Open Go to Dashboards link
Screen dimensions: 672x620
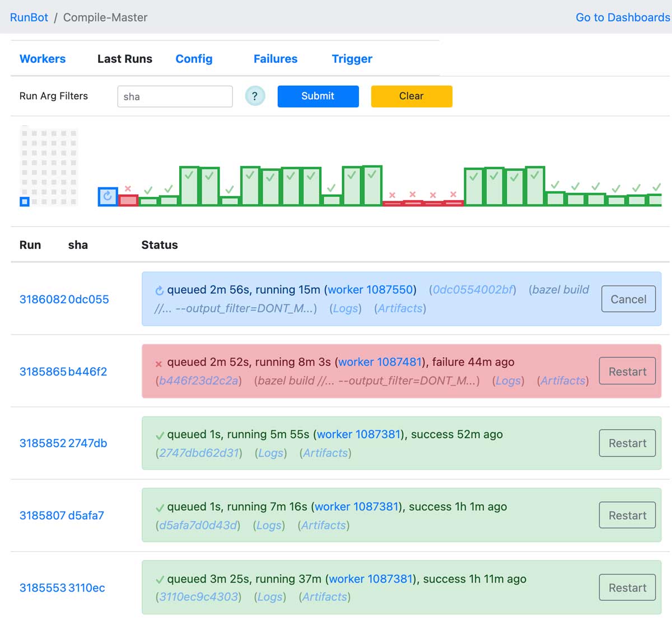click(623, 17)
